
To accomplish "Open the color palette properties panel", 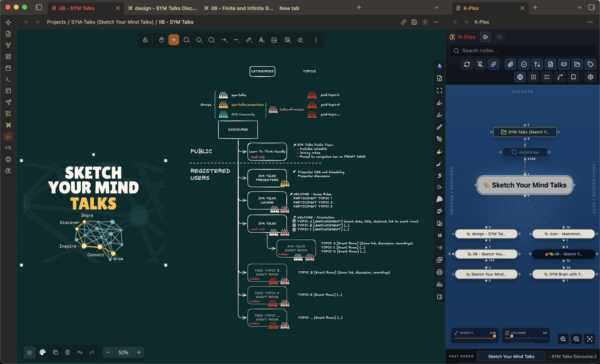I will pos(43,352).
